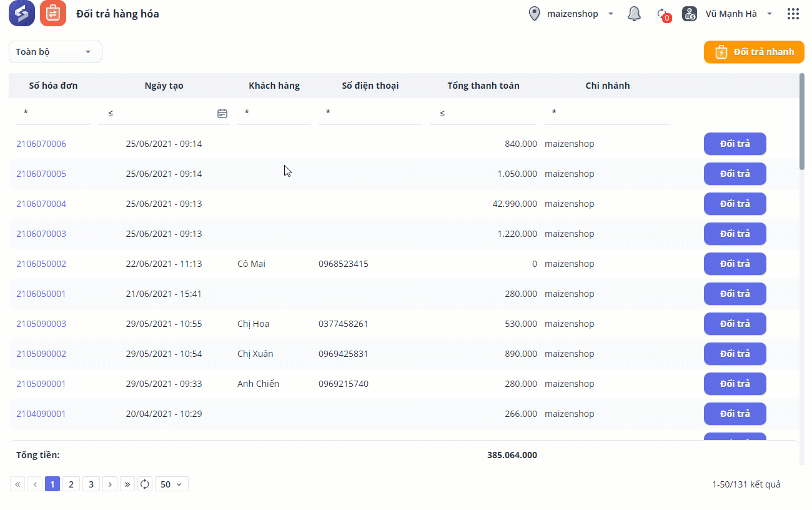This screenshot has height=510, width=812.
Task: Open the apps grid menu
Action: point(793,14)
